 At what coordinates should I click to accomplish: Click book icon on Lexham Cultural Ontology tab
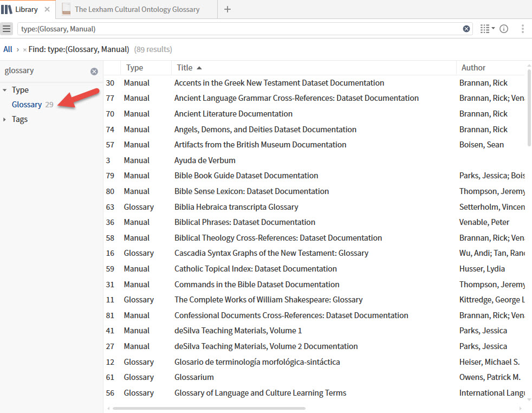[x=66, y=9]
